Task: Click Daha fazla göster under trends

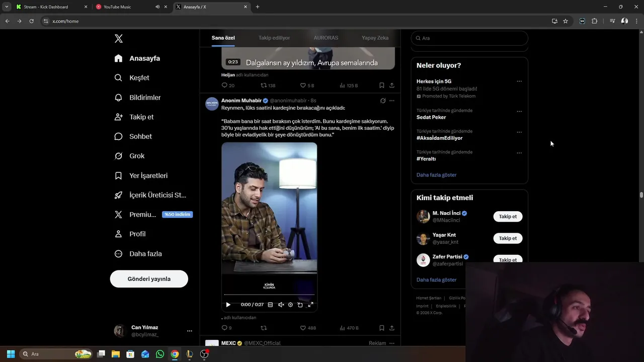Action: pyautogui.click(x=437, y=175)
